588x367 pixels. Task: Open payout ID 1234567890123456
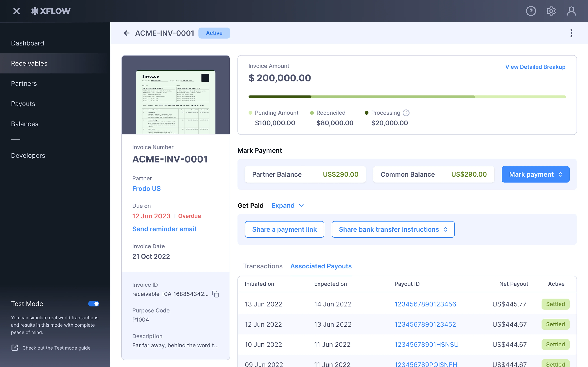(425, 304)
